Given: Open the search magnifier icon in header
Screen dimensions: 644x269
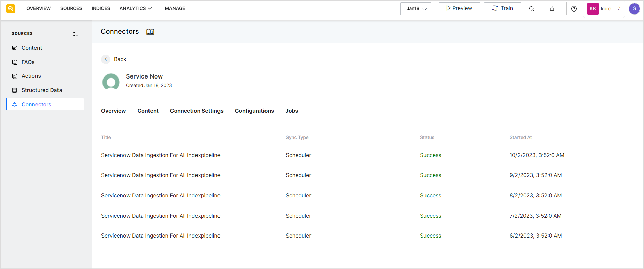Looking at the screenshot, I should (532, 9).
